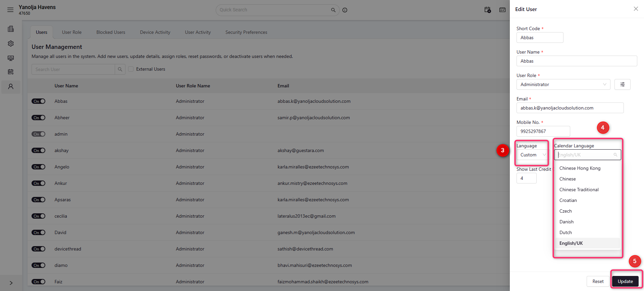Toggle the On switch for diamo
The image size is (644, 291).
39,265
